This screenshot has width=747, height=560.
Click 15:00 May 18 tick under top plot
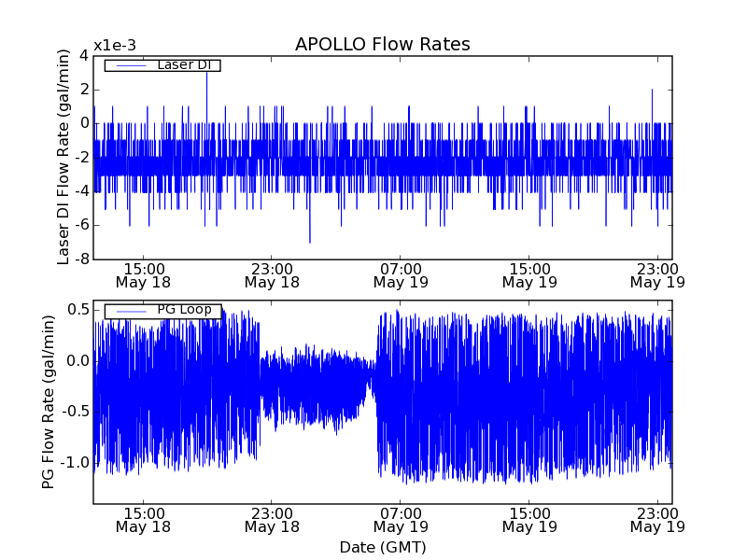[143, 274]
